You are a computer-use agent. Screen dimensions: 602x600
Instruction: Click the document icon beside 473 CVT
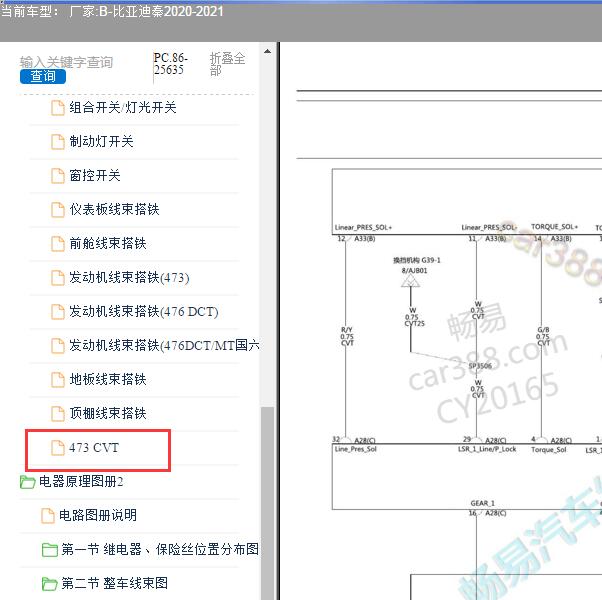[58, 448]
